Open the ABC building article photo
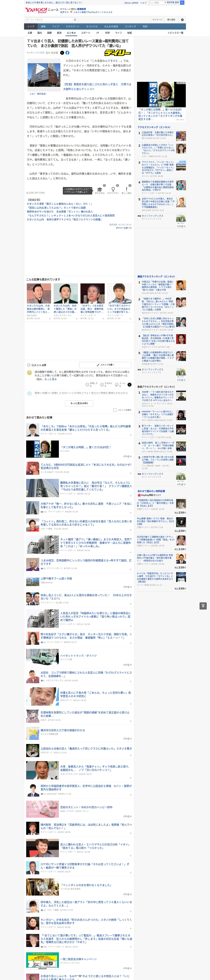 click(x=44, y=75)
